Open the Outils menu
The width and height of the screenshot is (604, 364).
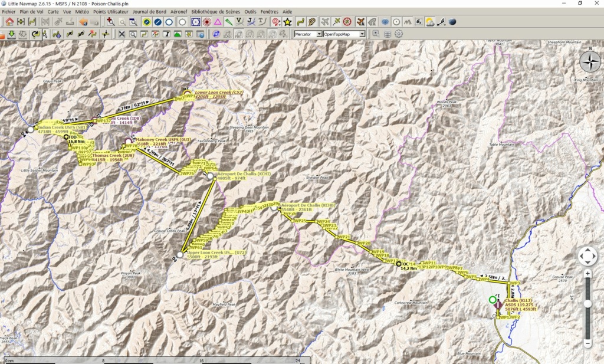[250, 12]
